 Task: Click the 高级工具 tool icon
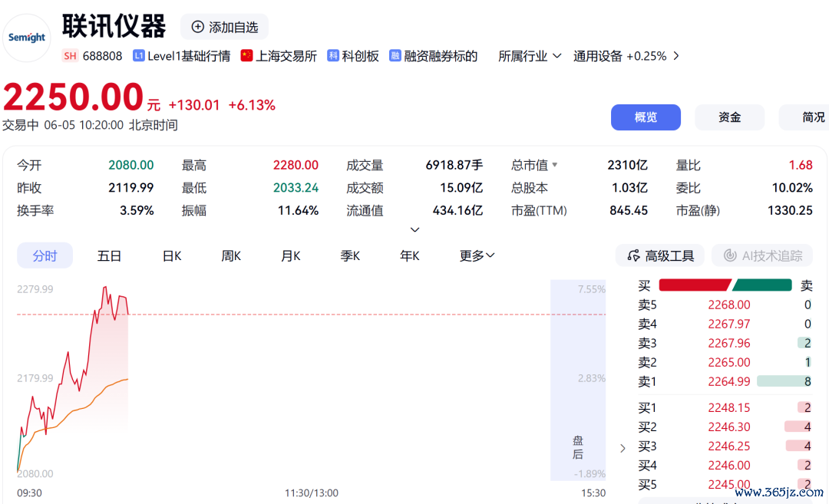[633, 255]
